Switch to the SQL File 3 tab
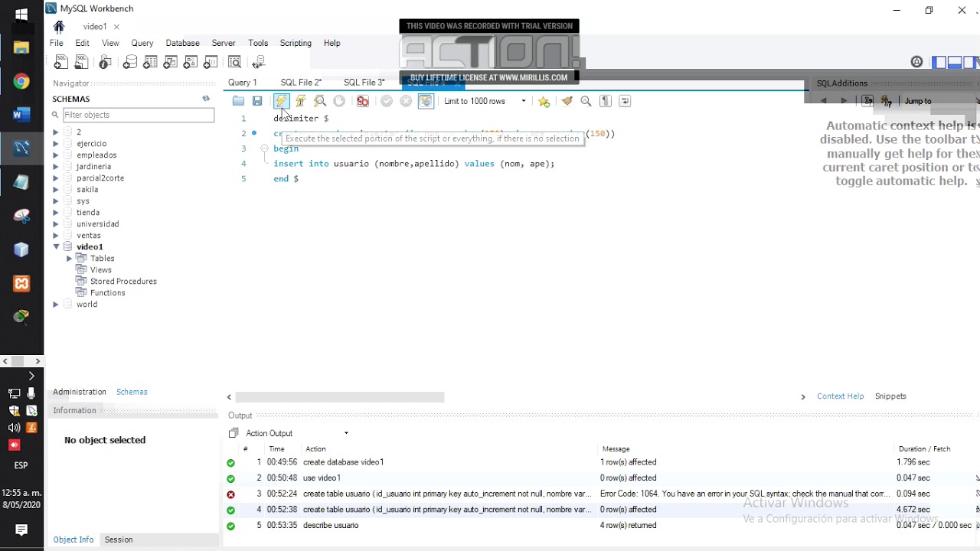 tap(364, 83)
